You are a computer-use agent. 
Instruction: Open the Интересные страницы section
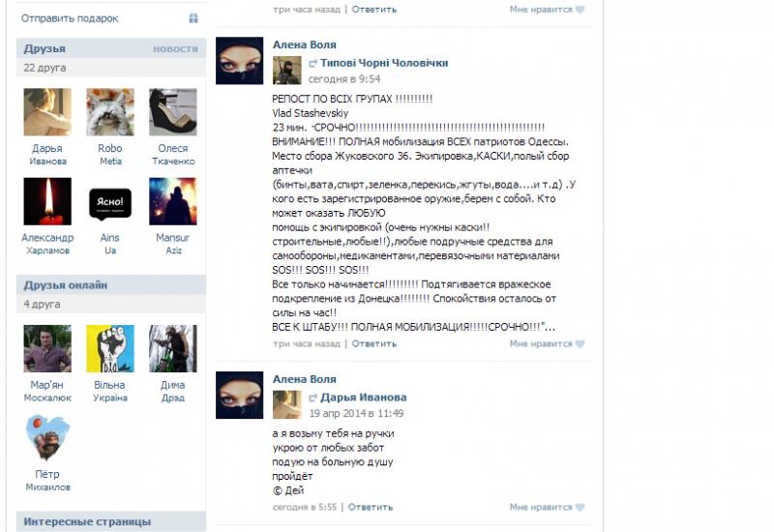(x=110, y=521)
